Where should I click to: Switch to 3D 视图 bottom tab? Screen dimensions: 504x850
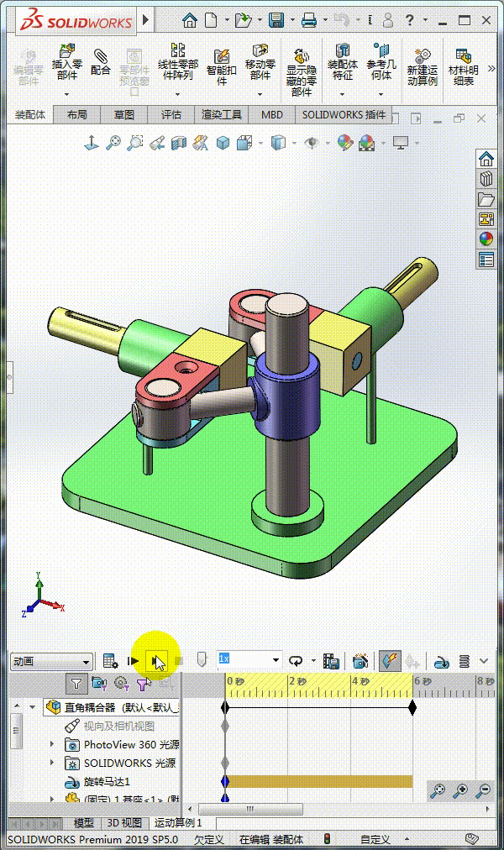pos(124,823)
